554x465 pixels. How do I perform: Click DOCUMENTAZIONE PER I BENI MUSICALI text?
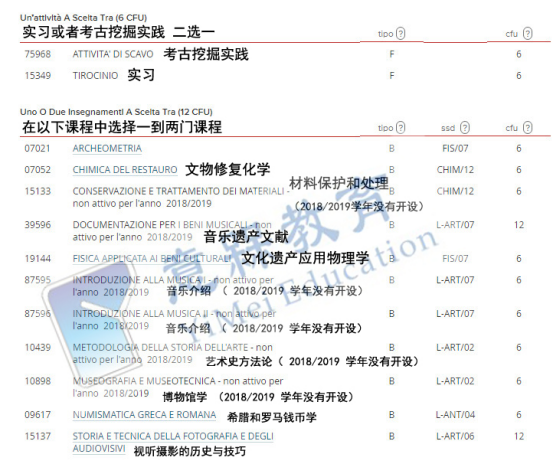point(160,225)
